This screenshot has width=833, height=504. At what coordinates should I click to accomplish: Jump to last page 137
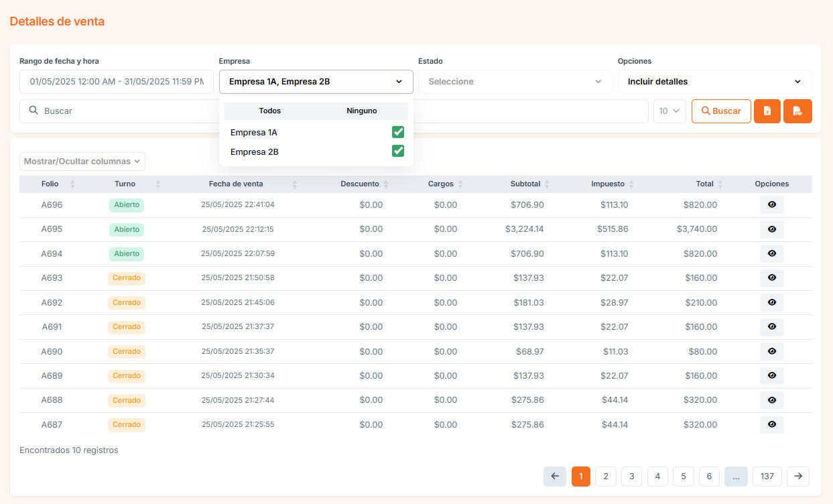[767, 477]
